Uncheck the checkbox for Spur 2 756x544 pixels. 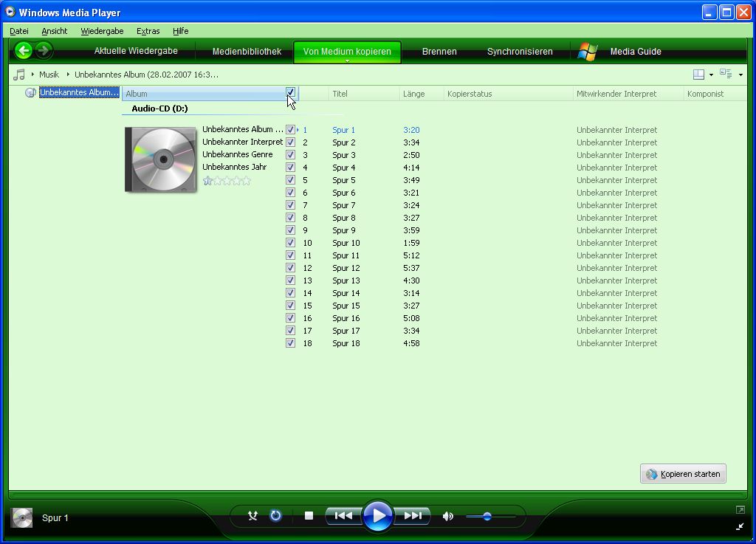290,142
